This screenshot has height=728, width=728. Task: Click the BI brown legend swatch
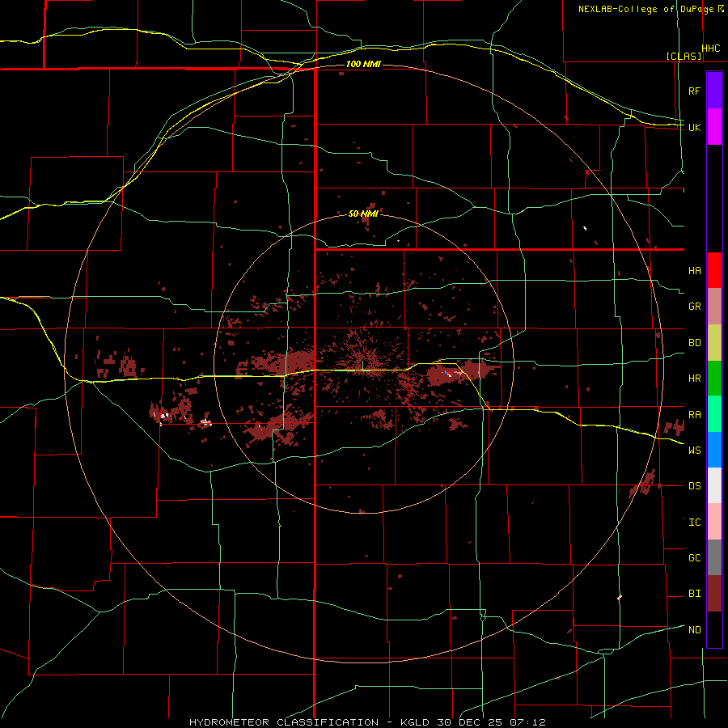(714, 594)
